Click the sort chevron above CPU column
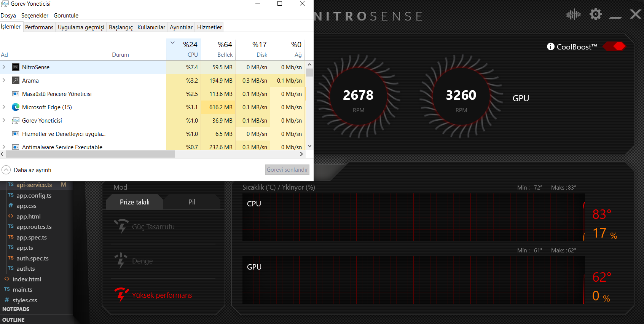644x324 pixels. (172, 43)
